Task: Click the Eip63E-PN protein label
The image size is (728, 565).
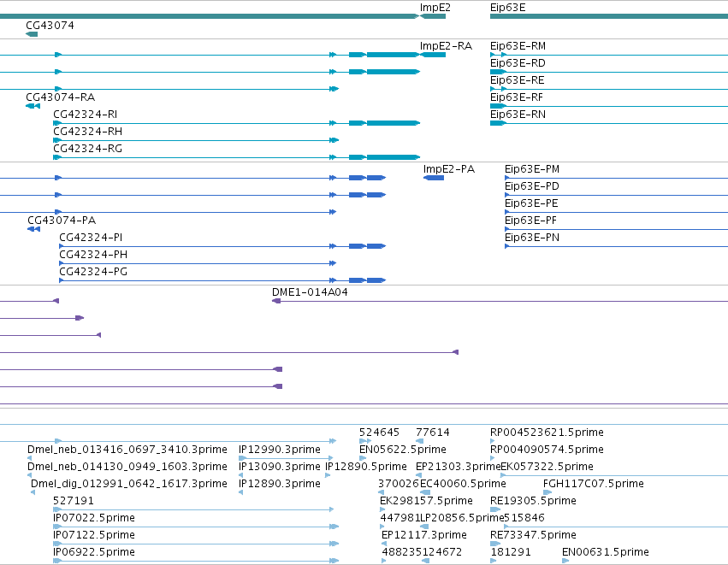Action: click(532, 238)
